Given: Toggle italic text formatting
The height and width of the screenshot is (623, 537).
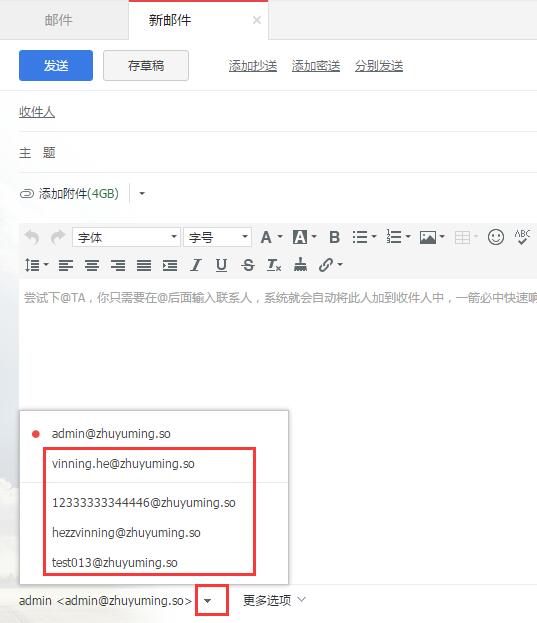Looking at the screenshot, I should [196, 265].
